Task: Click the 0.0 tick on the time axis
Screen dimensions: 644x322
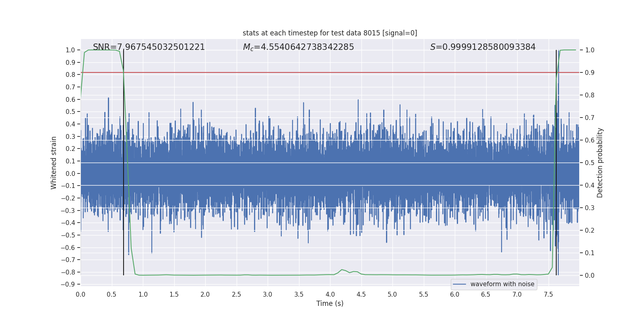Action: point(80,294)
